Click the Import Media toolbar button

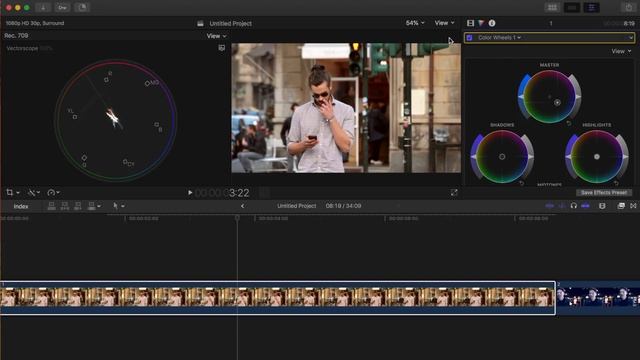(42, 7)
